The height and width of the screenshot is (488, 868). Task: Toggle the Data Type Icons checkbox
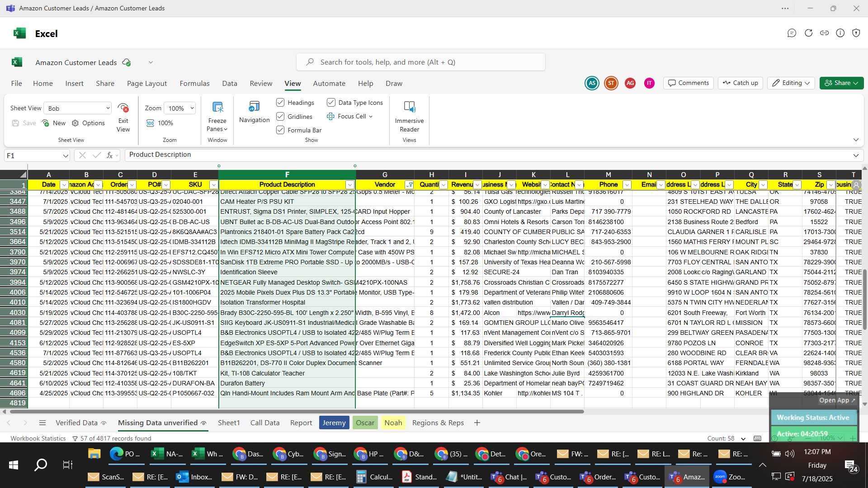click(331, 103)
